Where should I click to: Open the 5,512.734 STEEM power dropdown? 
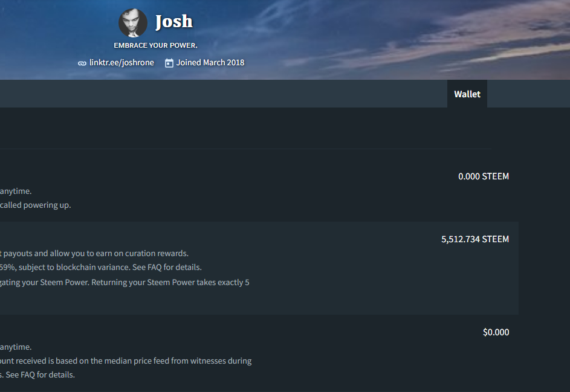coord(474,239)
